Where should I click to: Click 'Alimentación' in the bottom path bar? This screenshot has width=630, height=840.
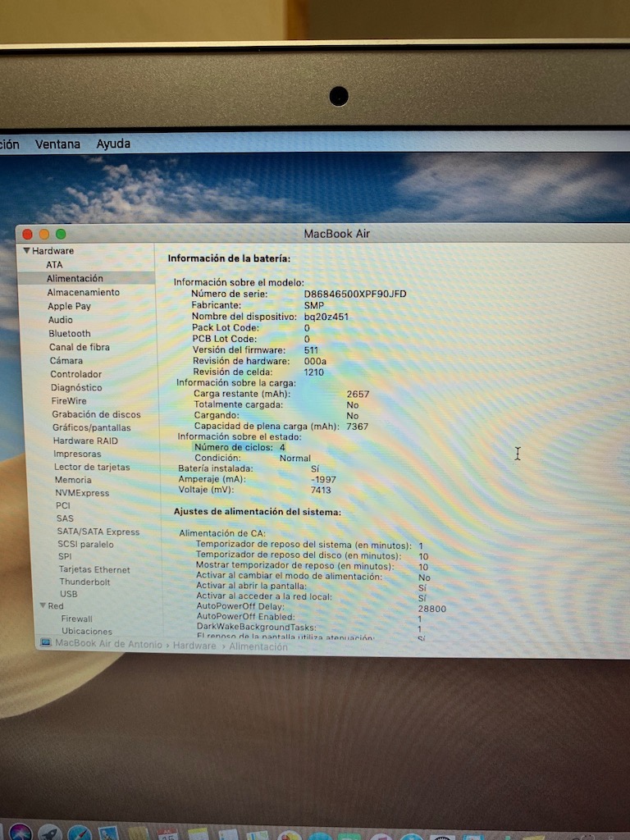(258, 646)
